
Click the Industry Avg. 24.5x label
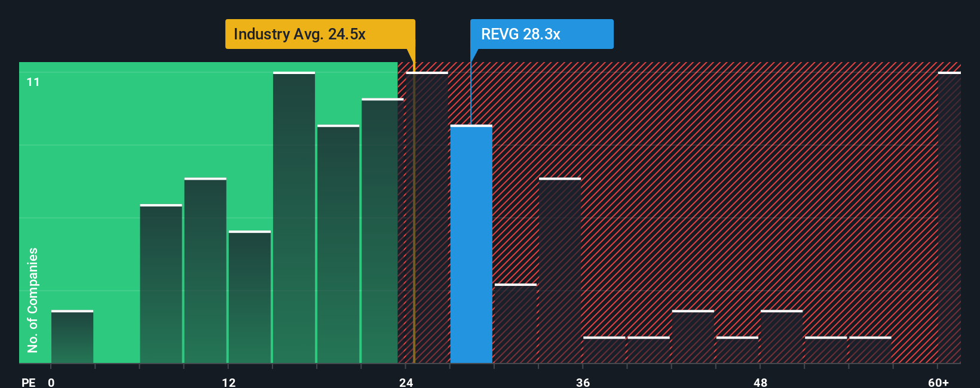[320, 34]
